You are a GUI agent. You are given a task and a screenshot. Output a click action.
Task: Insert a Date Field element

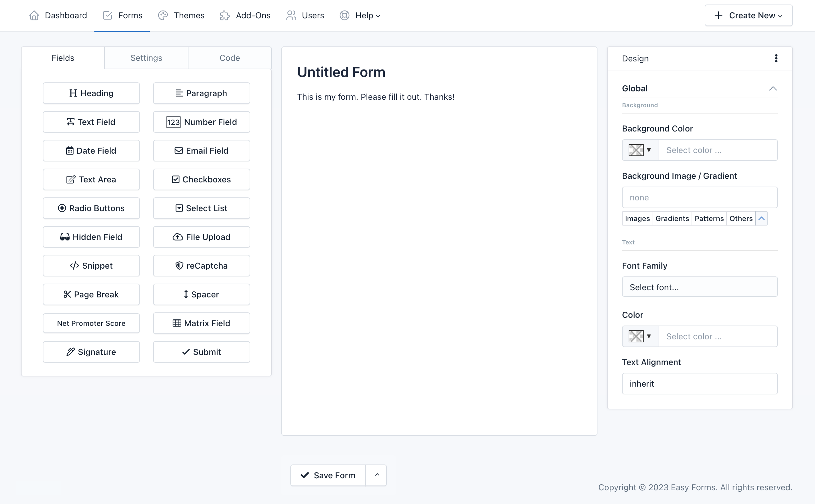click(x=91, y=150)
